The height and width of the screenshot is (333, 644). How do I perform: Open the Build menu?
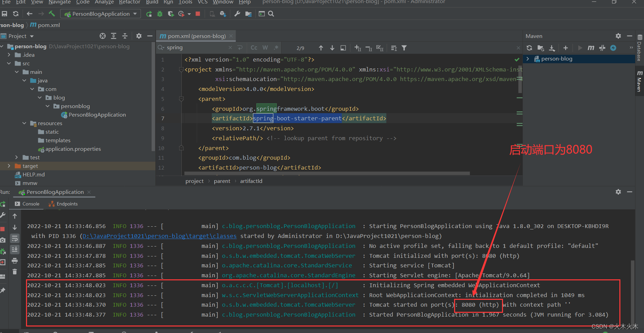point(152,2)
